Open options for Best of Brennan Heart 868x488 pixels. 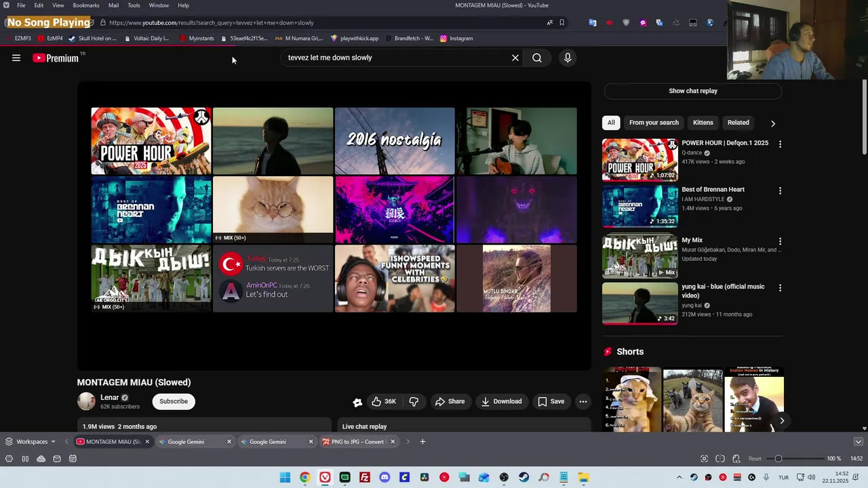(780, 191)
